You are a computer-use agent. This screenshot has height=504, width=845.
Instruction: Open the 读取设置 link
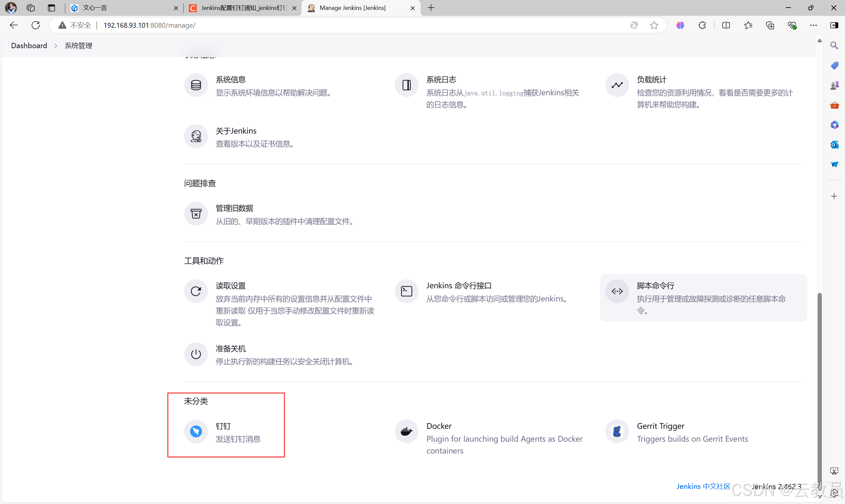point(231,286)
